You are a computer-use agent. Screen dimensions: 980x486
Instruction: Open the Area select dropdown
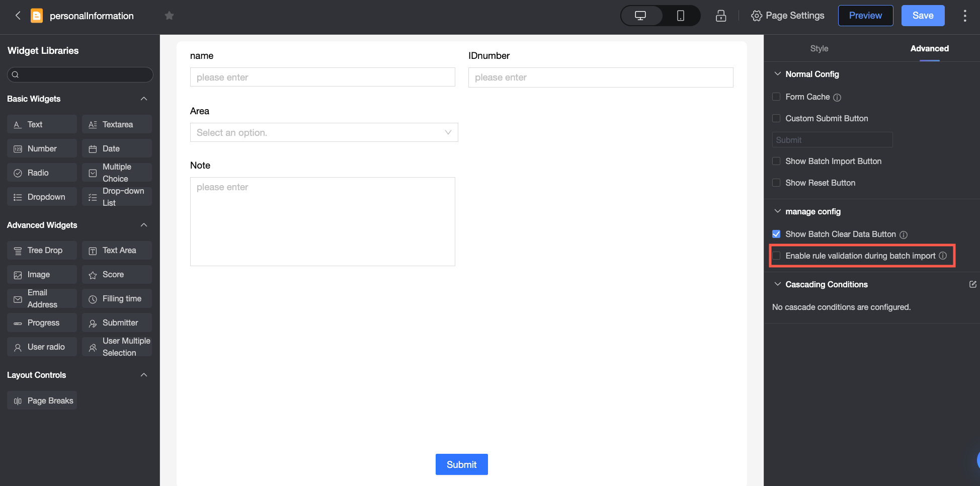(x=324, y=132)
